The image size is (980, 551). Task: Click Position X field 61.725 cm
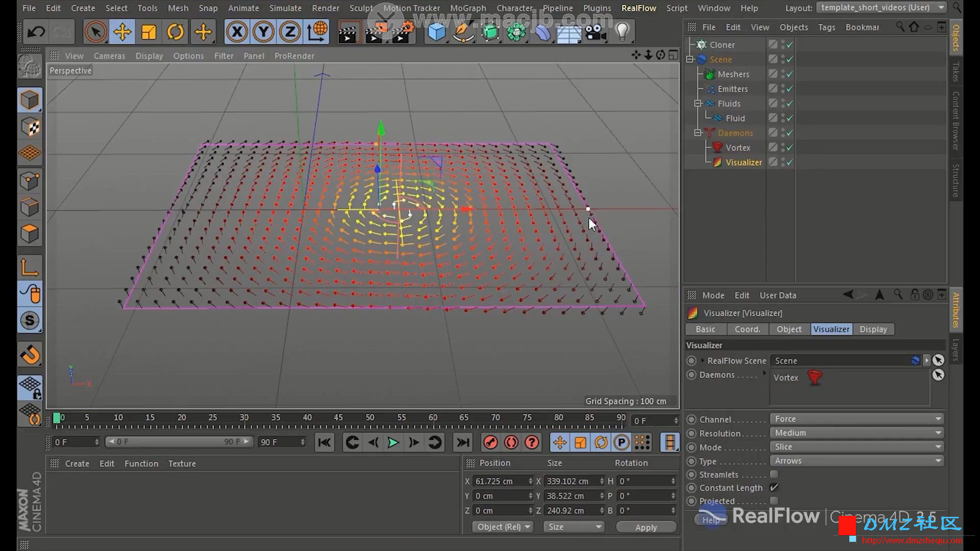point(503,481)
